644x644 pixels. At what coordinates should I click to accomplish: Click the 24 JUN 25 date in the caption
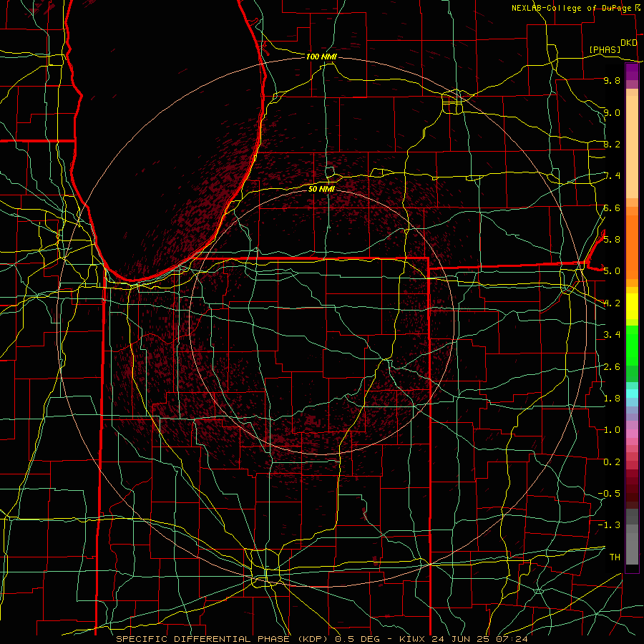459,639
